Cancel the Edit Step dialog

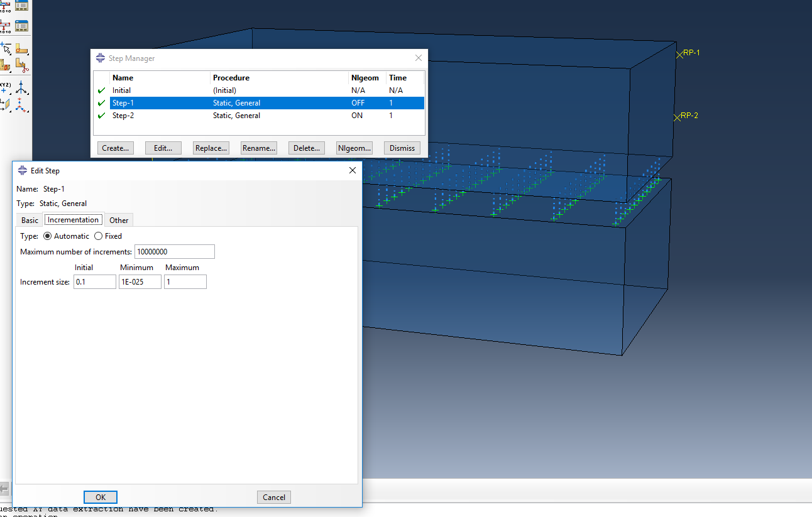click(274, 497)
